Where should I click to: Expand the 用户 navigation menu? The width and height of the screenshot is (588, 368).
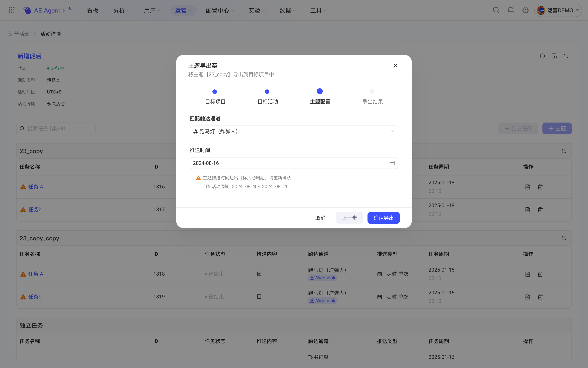coord(152,10)
